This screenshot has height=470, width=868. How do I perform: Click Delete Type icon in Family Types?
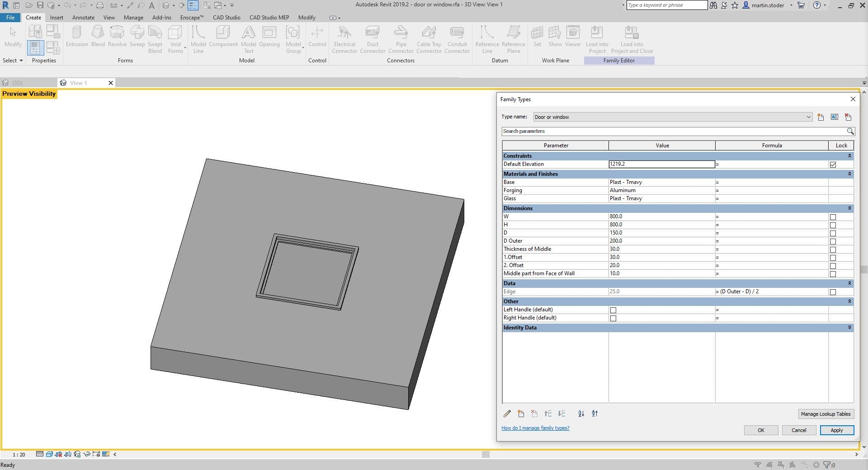click(x=848, y=117)
